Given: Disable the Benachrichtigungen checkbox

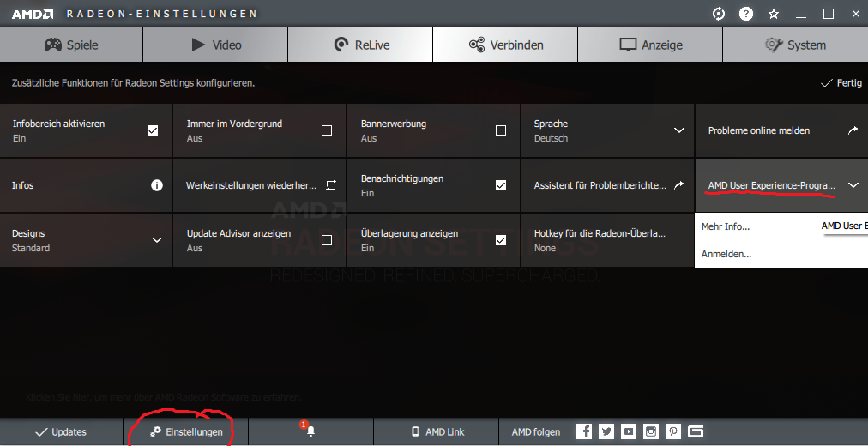Looking at the screenshot, I should point(501,184).
